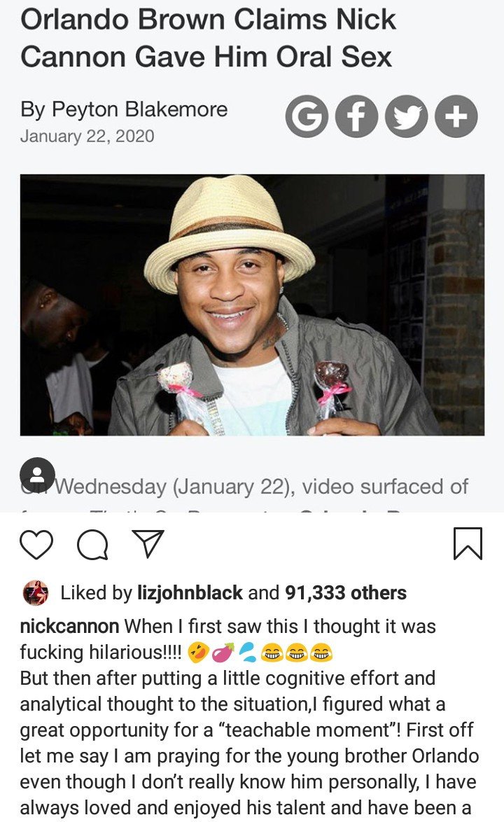Open lizjohnblack profile link
The width and height of the screenshot is (504, 822).
point(190,593)
